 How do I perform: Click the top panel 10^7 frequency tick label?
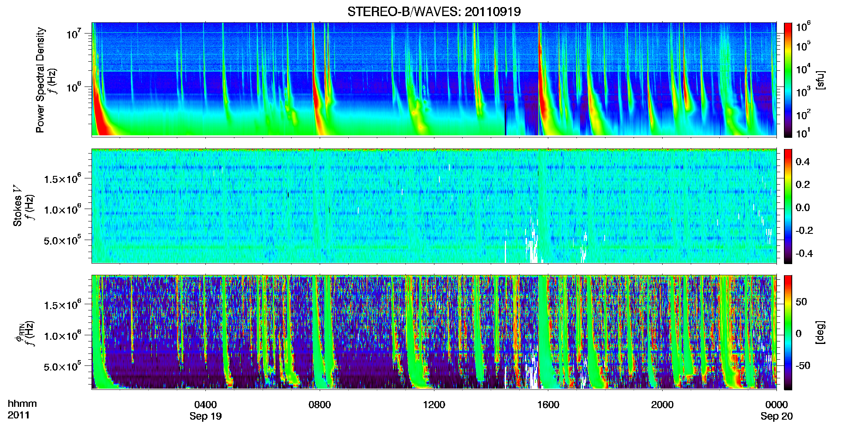(75, 34)
